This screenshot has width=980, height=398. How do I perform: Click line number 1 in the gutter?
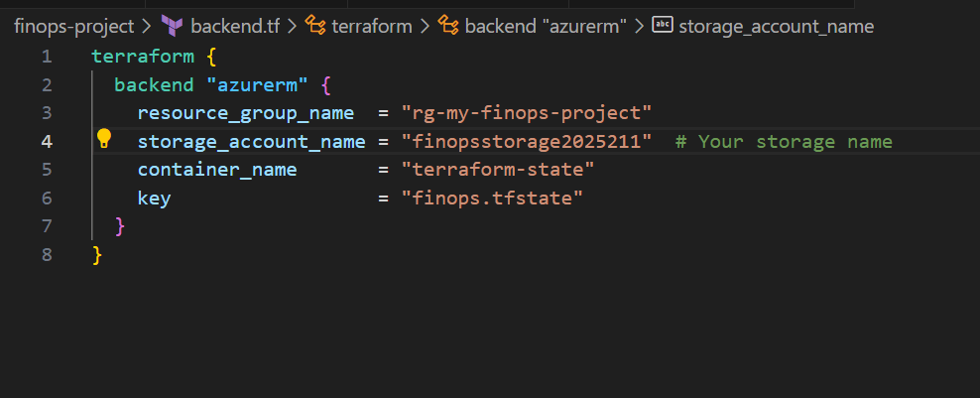[47, 56]
